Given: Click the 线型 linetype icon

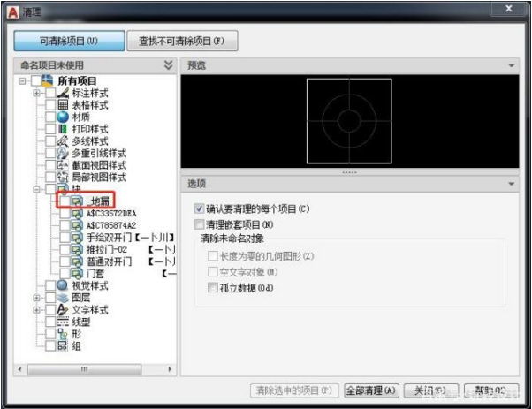Looking at the screenshot, I should (63, 322).
